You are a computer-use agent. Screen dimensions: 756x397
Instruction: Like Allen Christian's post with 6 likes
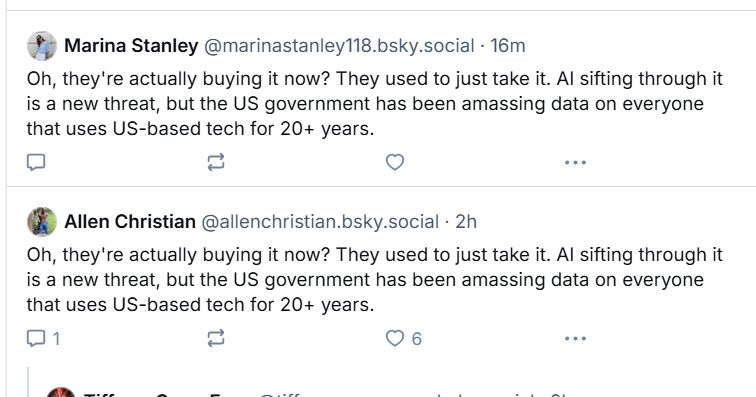coord(404,338)
